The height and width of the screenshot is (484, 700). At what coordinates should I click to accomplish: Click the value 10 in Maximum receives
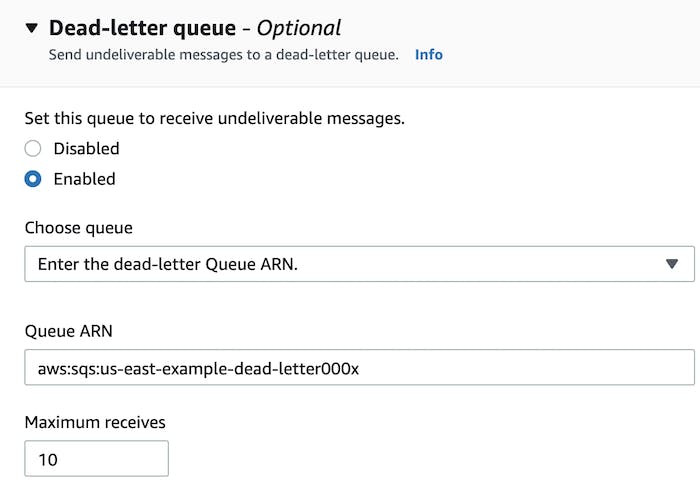point(48,459)
